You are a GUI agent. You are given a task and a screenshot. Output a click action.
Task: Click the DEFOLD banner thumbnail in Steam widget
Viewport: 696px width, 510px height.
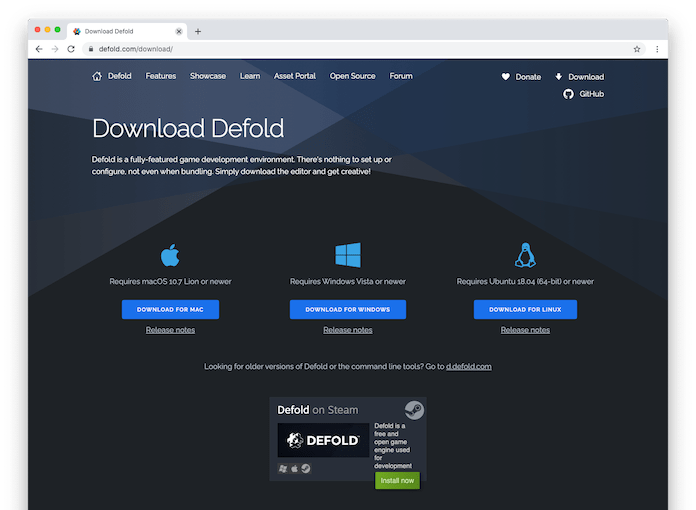point(323,440)
